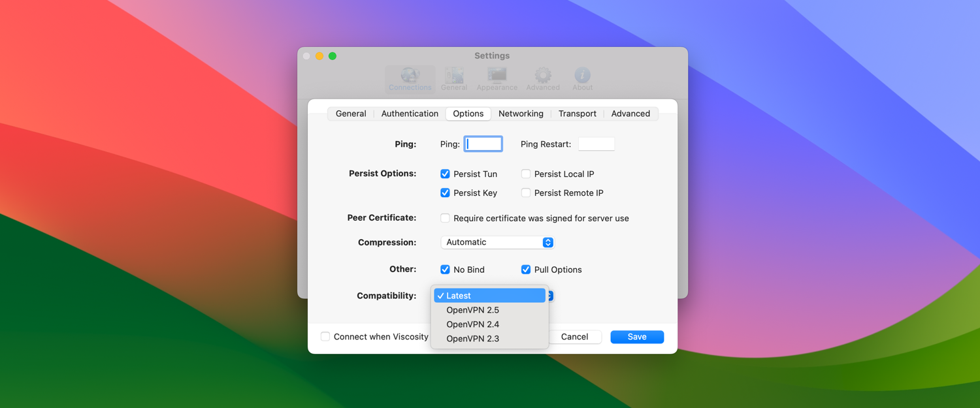Uncheck the Persist Key option
The image size is (980, 408).
[x=445, y=193]
